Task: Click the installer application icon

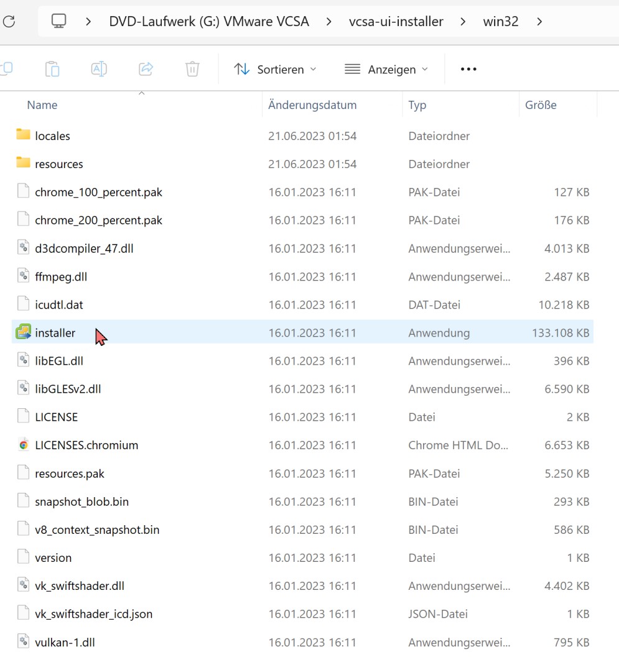Action: coord(24,332)
